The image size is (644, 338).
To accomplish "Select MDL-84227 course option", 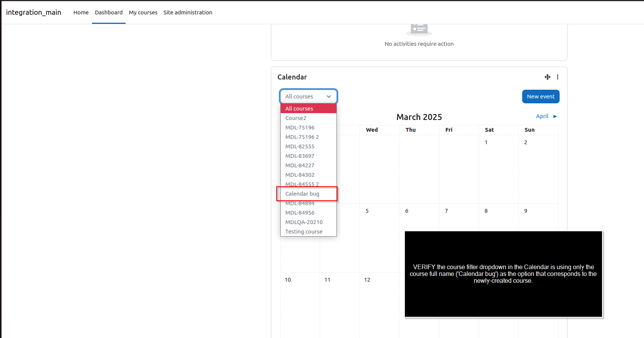I will tap(308, 165).
